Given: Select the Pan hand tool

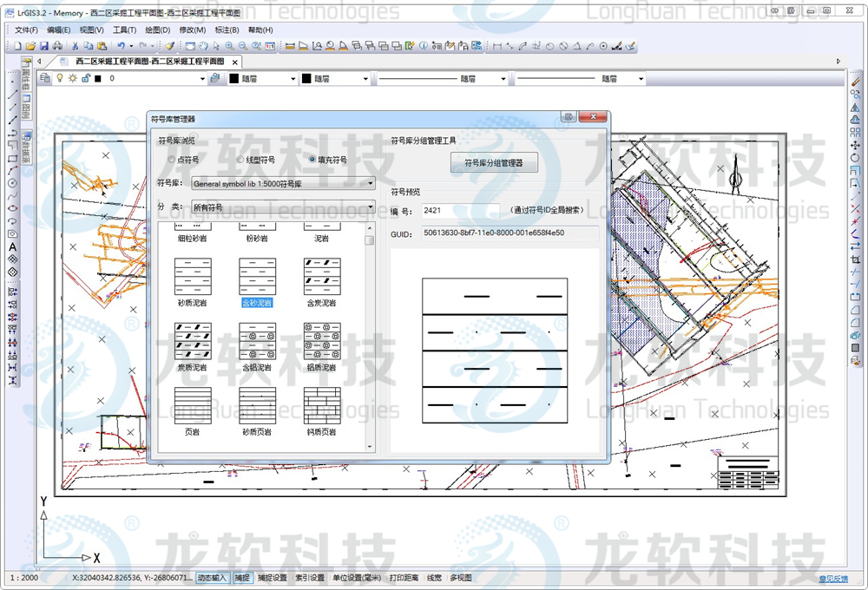Looking at the screenshot, I should click(x=204, y=46).
